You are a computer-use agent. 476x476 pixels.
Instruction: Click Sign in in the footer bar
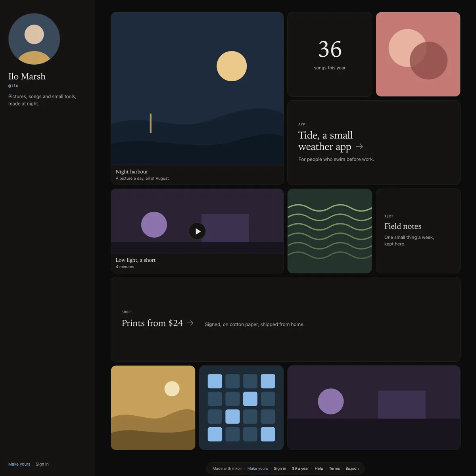click(x=280, y=468)
